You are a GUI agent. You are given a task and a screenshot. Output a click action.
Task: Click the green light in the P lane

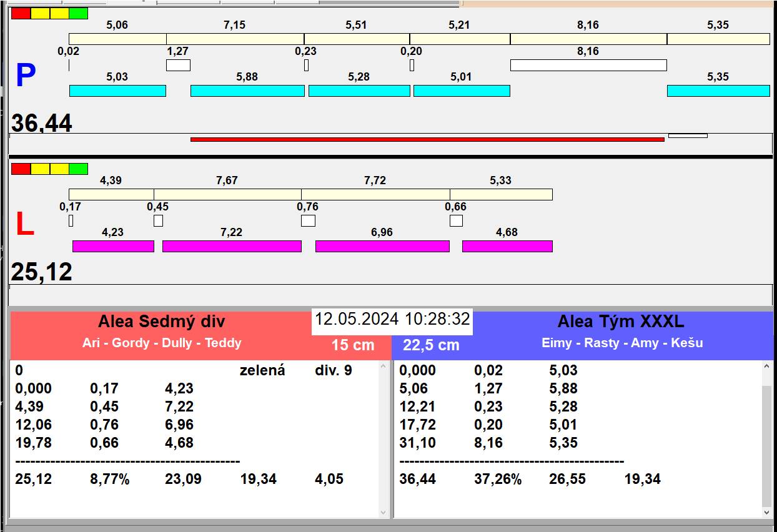78,13
